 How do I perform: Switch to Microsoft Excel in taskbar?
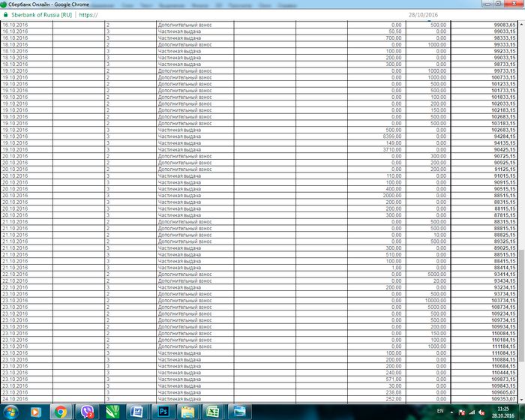click(213, 412)
